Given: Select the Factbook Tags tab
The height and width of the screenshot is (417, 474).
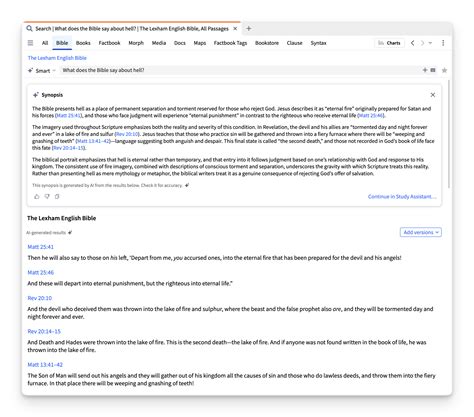Looking at the screenshot, I should pyautogui.click(x=230, y=43).
